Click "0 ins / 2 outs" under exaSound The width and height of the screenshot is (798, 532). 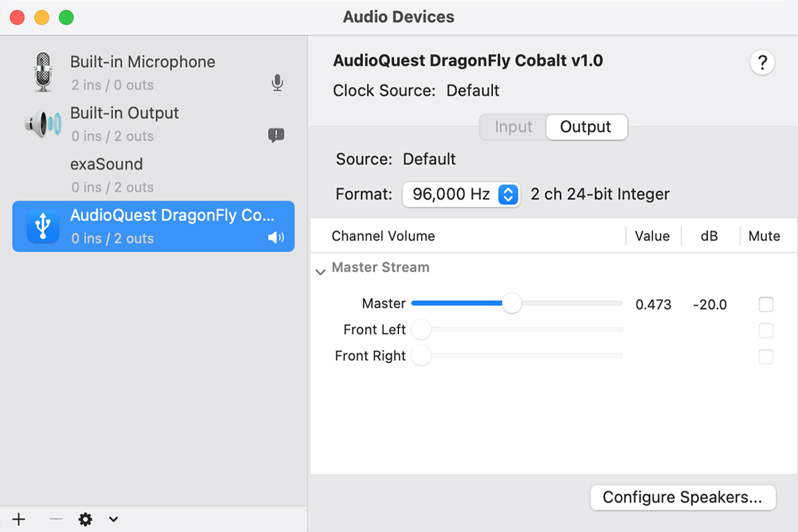[112, 188]
